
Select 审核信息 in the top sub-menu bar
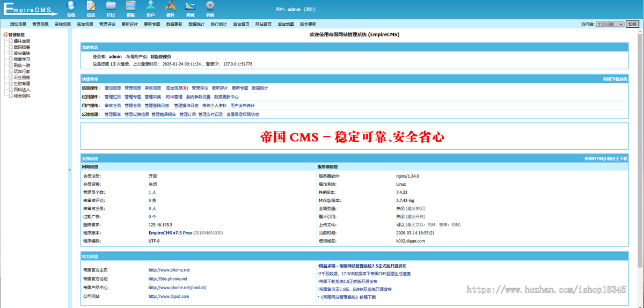click(63, 24)
